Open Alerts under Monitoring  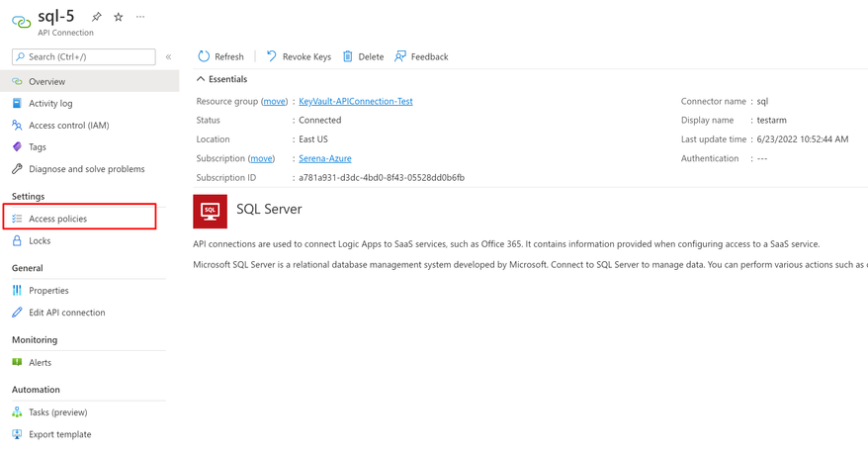(x=40, y=363)
